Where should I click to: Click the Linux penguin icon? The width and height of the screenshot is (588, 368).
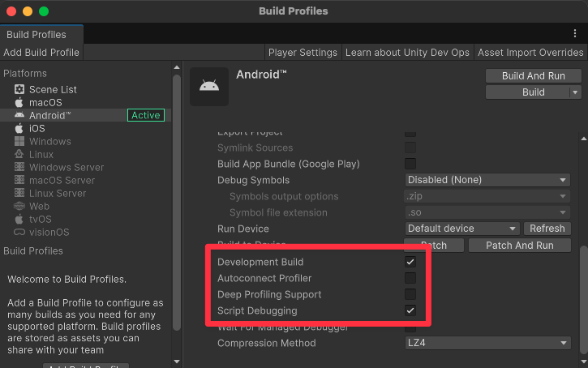19,154
